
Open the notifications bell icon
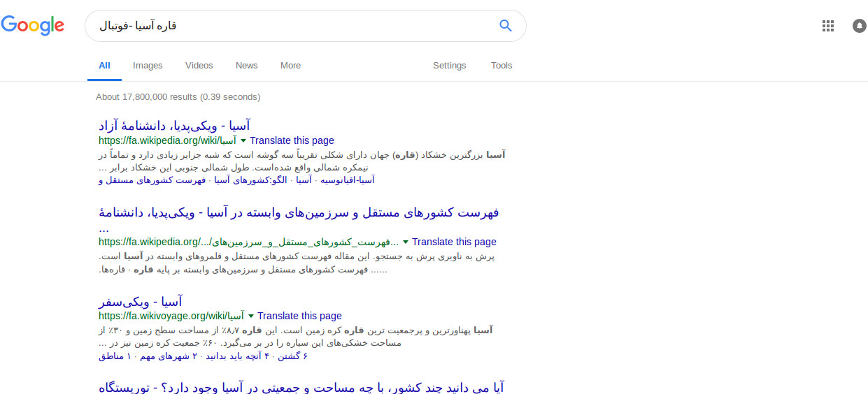pyautogui.click(x=860, y=26)
